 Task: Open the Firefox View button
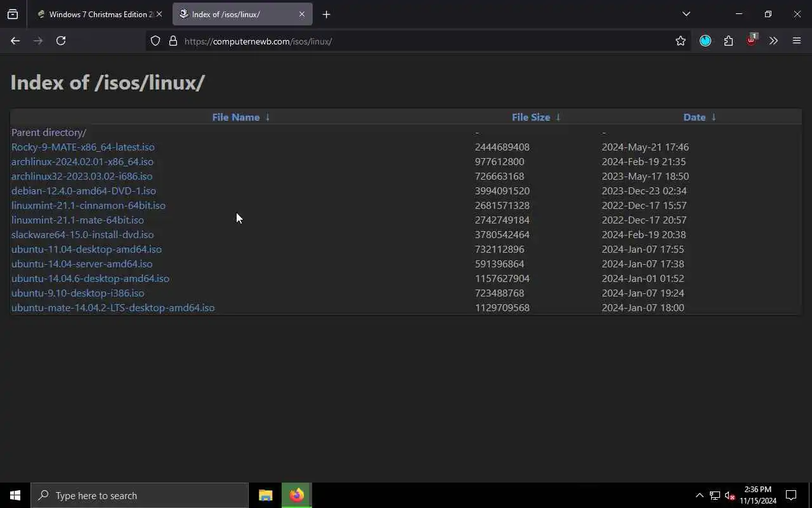coord(13,14)
